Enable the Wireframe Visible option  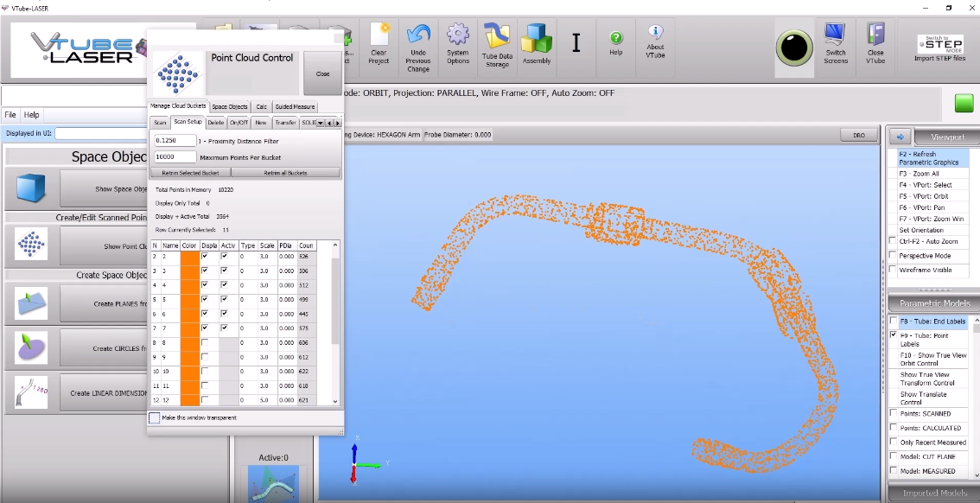point(893,270)
